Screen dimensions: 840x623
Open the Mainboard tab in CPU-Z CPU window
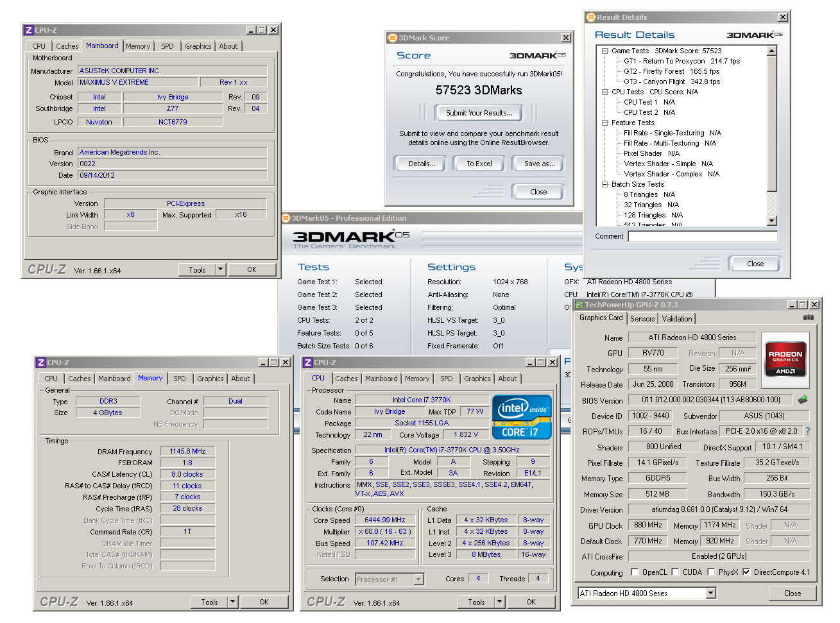(x=381, y=379)
